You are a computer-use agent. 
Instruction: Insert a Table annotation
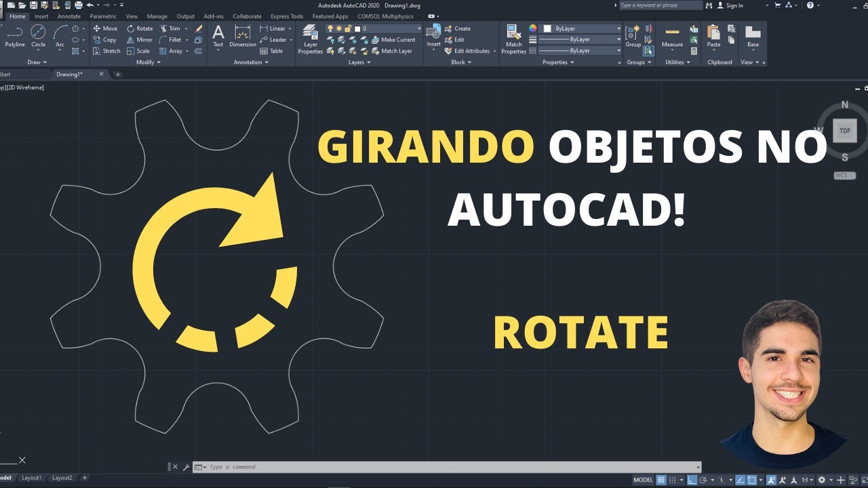[271, 51]
